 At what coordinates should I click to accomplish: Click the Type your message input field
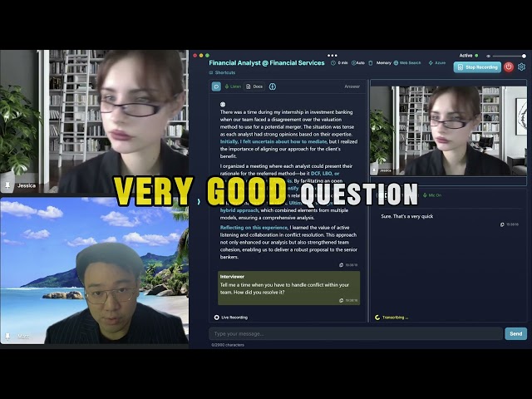[x=356, y=334]
